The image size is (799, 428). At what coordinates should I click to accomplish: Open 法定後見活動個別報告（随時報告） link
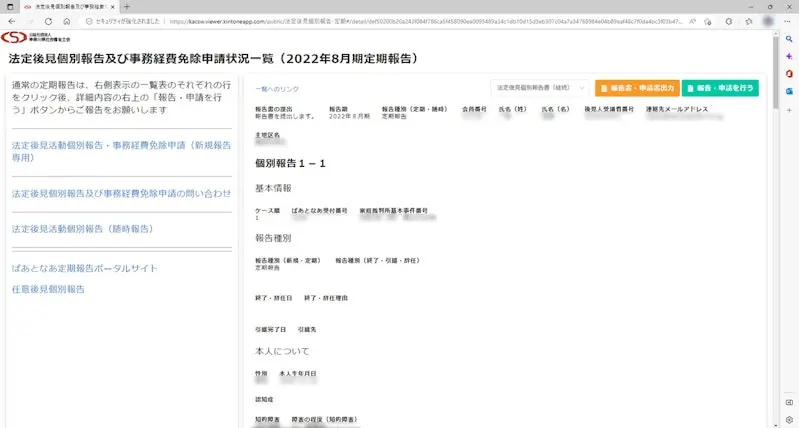coord(83,229)
